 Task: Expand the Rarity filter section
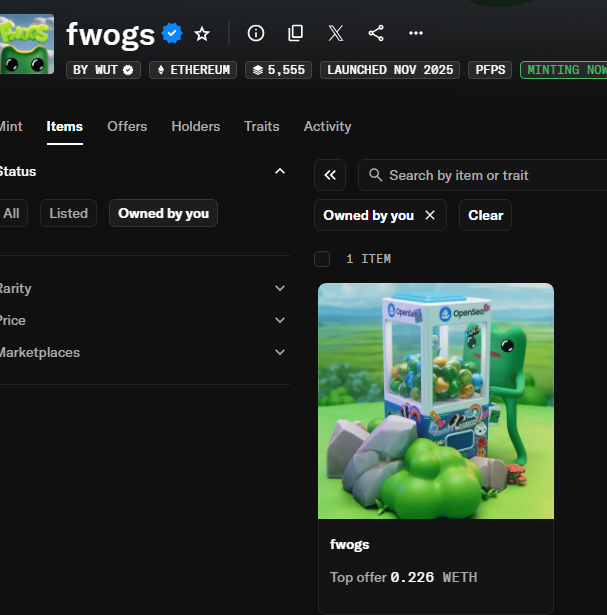point(280,288)
